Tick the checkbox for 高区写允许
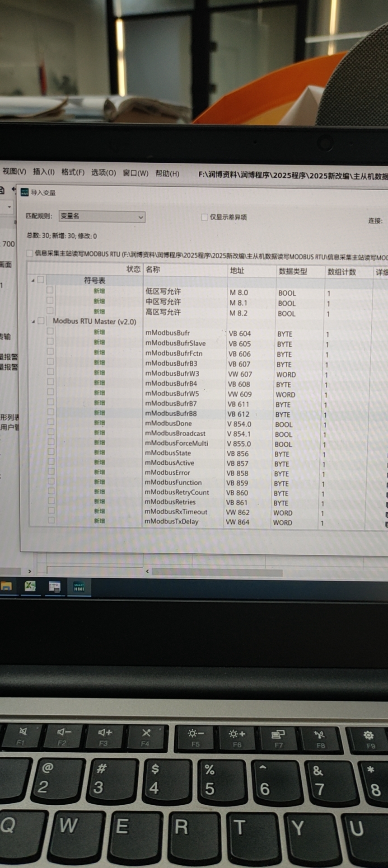388x868 pixels. [50, 311]
